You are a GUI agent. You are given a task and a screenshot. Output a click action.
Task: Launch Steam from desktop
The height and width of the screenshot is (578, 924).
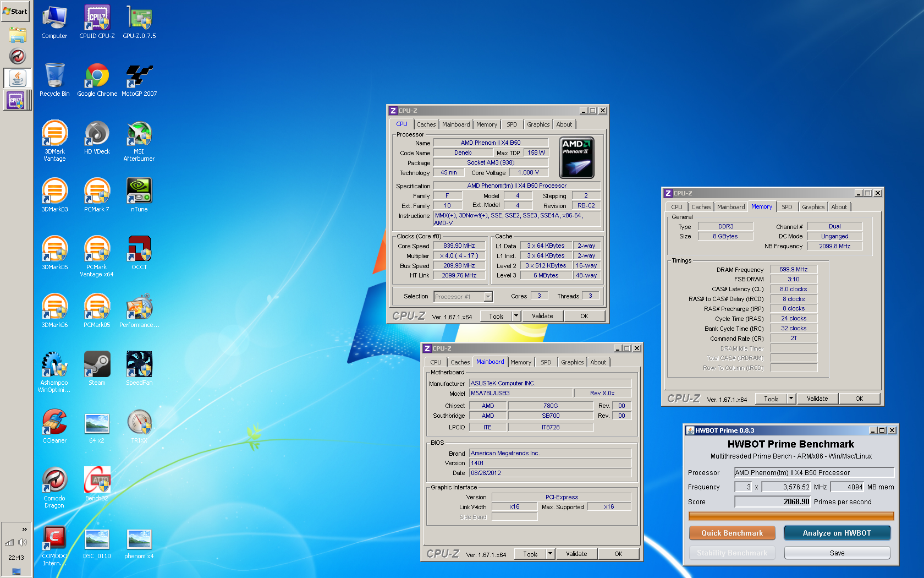pos(97,369)
